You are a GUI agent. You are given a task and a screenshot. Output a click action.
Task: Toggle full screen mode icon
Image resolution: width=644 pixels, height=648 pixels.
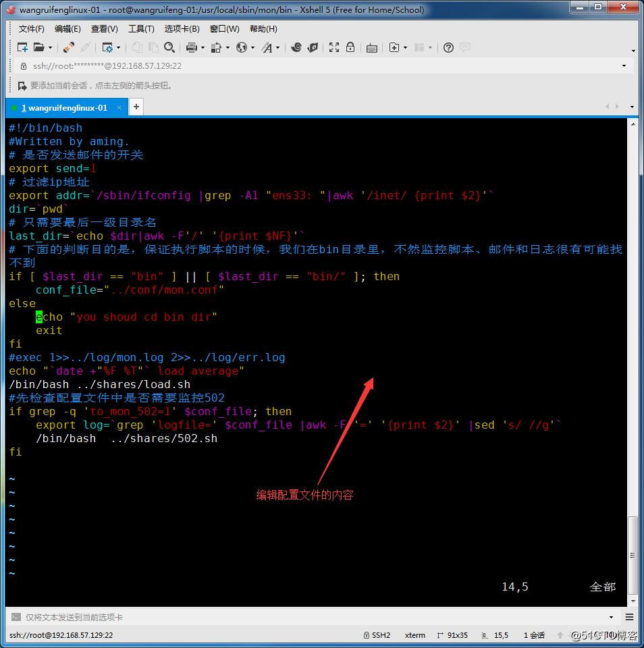pyautogui.click(x=334, y=47)
